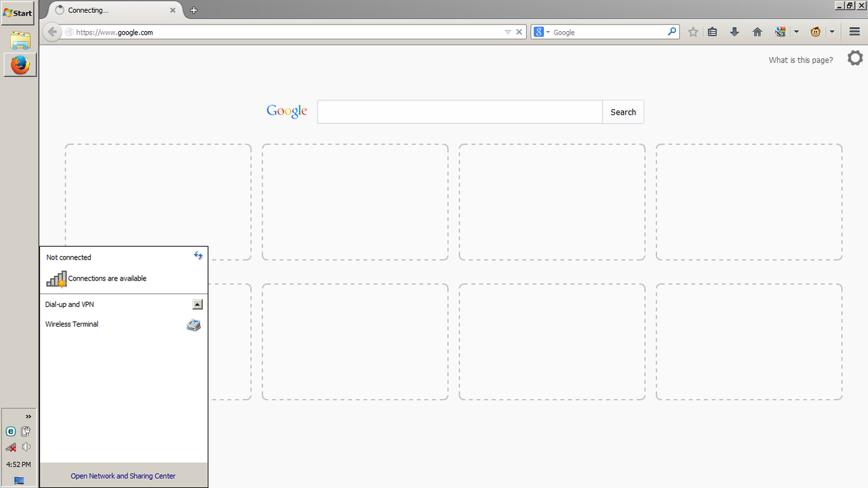
Task: Click the What is this page? link
Action: [x=801, y=60]
